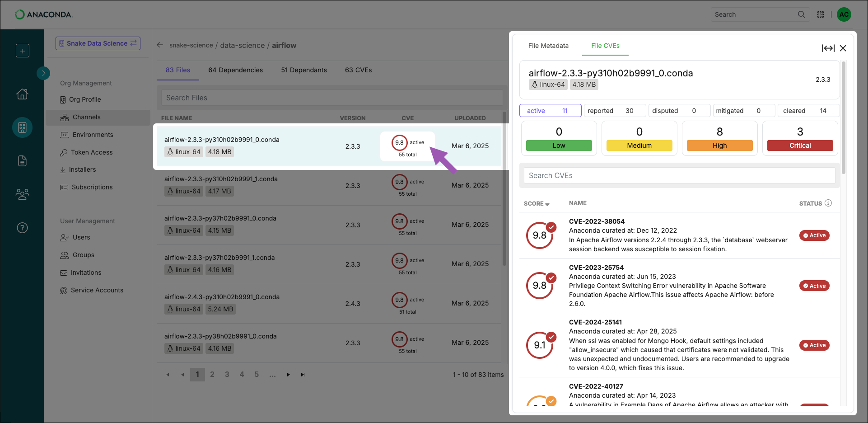Click the plus create icon in left rail
This screenshot has width=868, height=423.
point(22,51)
